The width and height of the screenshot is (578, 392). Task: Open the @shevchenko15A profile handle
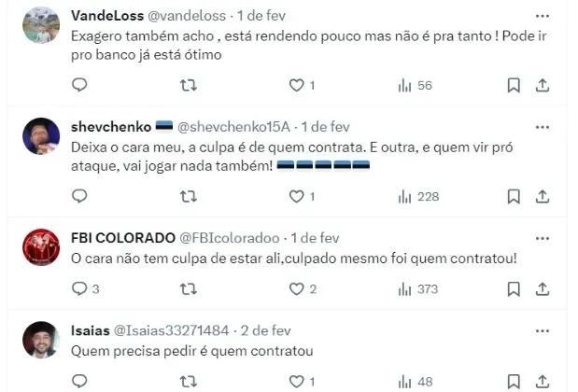(233, 127)
